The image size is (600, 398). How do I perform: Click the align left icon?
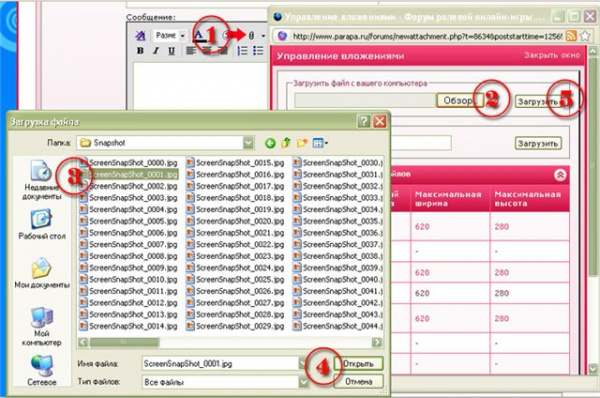191,51
